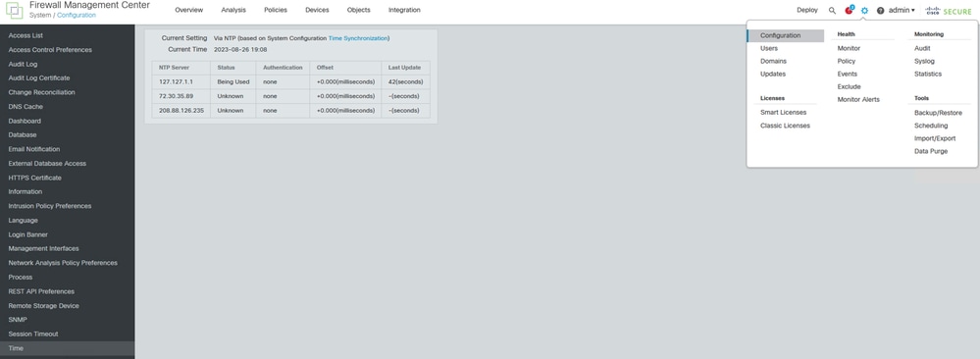Select Users in the system menu
Viewport: 980px width, 359px height.
(x=769, y=48)
